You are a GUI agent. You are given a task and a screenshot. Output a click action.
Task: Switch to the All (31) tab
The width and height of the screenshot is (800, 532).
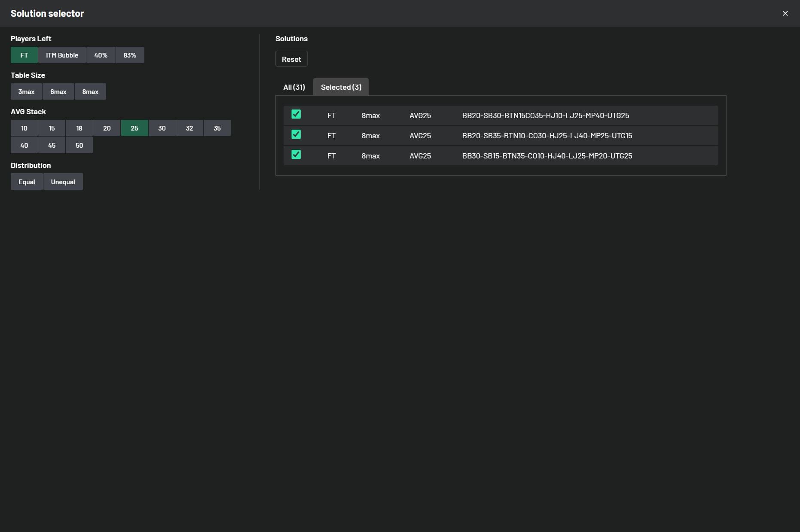294,87
